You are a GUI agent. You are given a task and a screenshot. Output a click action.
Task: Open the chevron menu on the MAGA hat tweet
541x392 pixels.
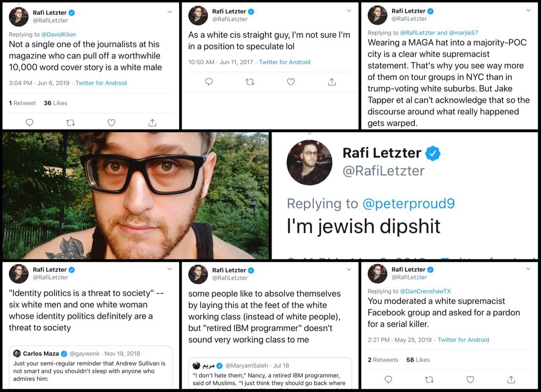(528, 11)
